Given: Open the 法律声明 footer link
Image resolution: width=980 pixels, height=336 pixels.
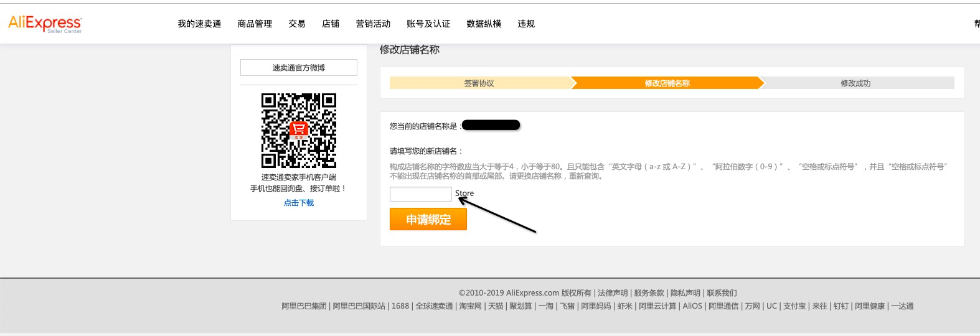Looking at the screenshot, I should pyautogui.click(x=613, y=293).
